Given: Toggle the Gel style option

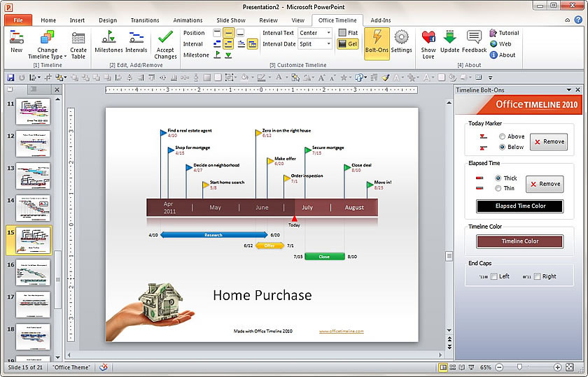Looking at the screenshot, I should 348,44.
